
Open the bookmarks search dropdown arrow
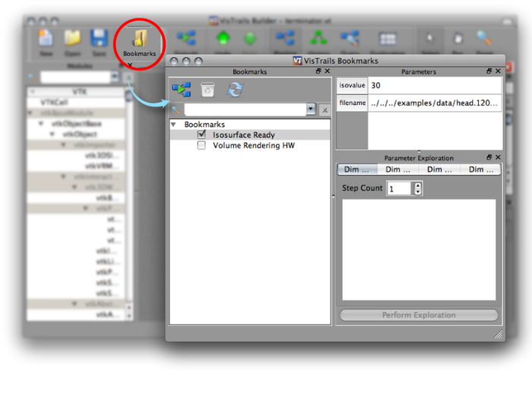(311, 110)
